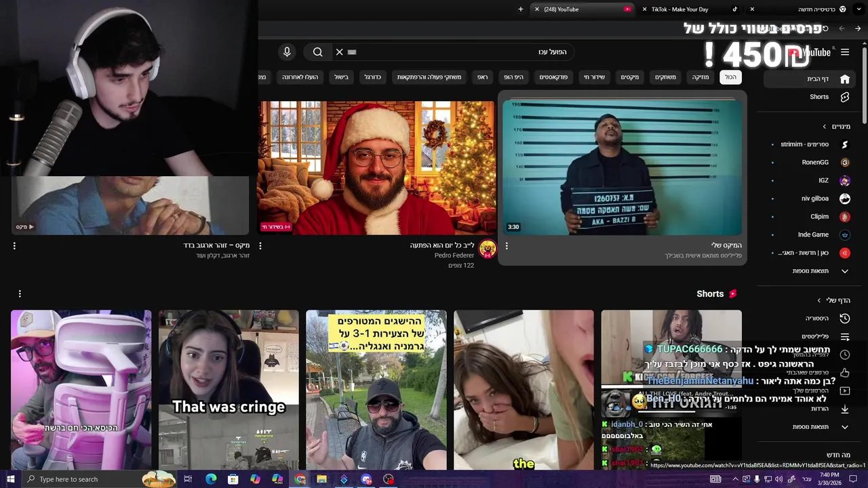Open Task View on the taskbar
868x488 pixels.
tap(188, 479)
